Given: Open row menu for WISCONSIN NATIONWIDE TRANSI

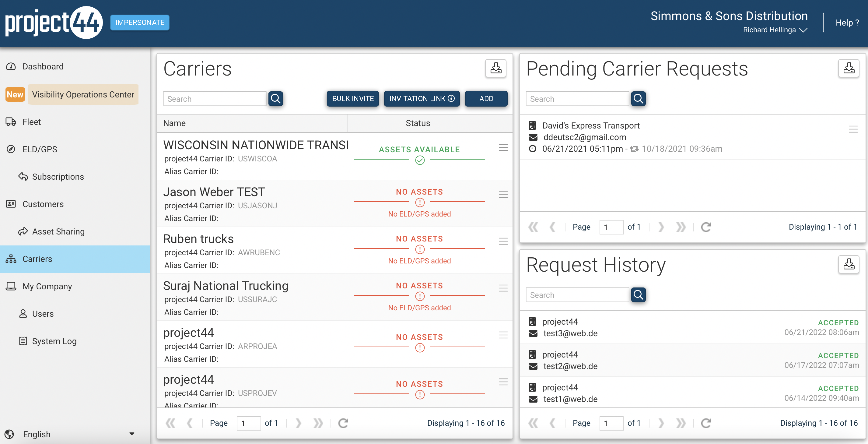Looking at the screenshot, I should pos(503,147).
